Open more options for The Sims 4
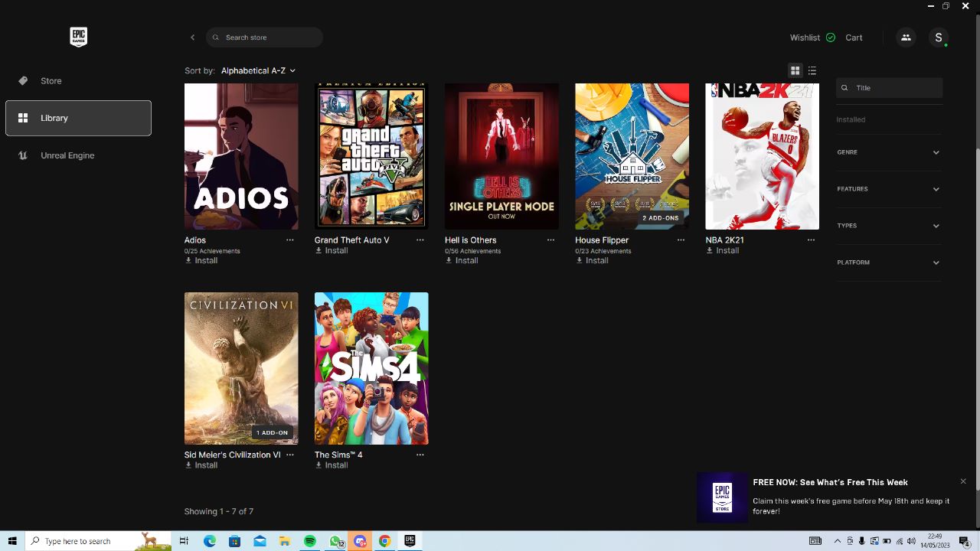980x551 pixels. click(420, 455)
